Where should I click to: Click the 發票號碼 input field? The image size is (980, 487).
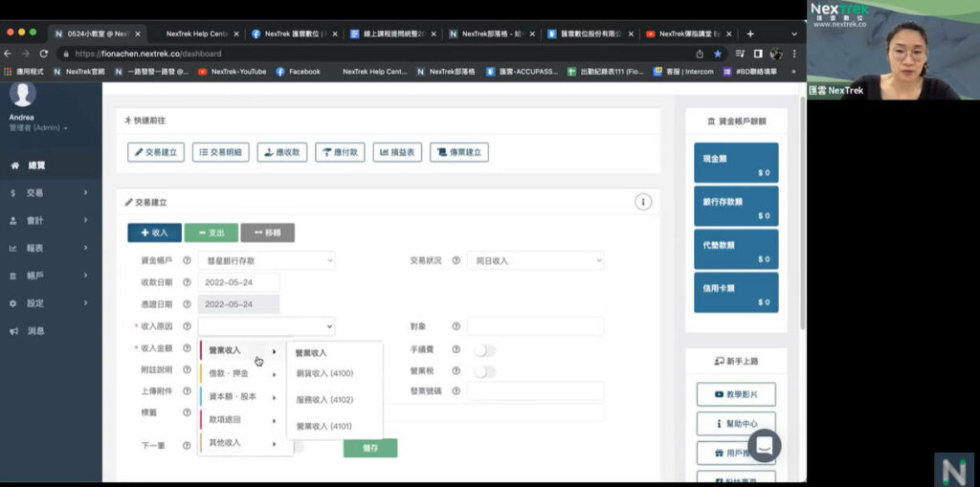tap(536, 390)
